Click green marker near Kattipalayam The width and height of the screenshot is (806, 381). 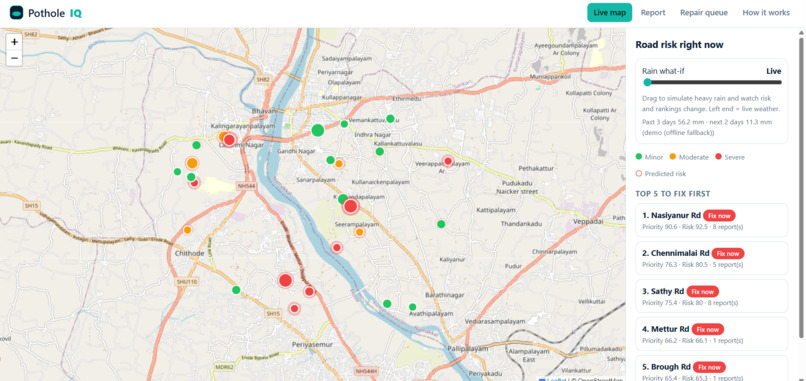441,224
